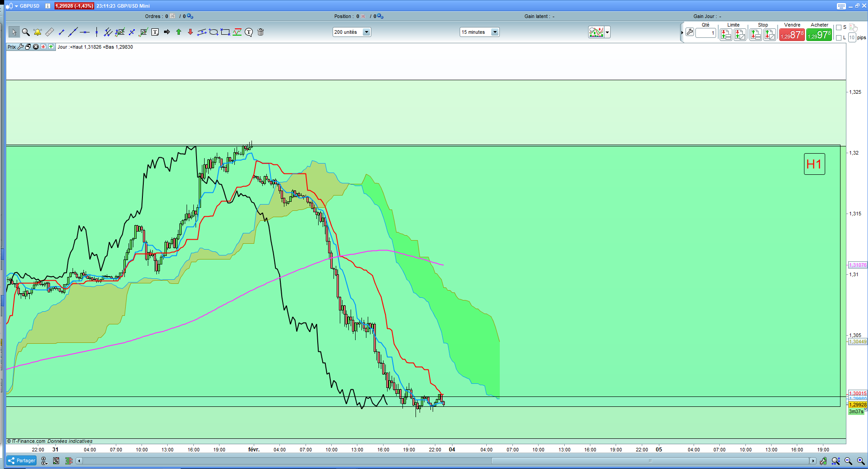Draw an ellipse shape

pos(214,32)
